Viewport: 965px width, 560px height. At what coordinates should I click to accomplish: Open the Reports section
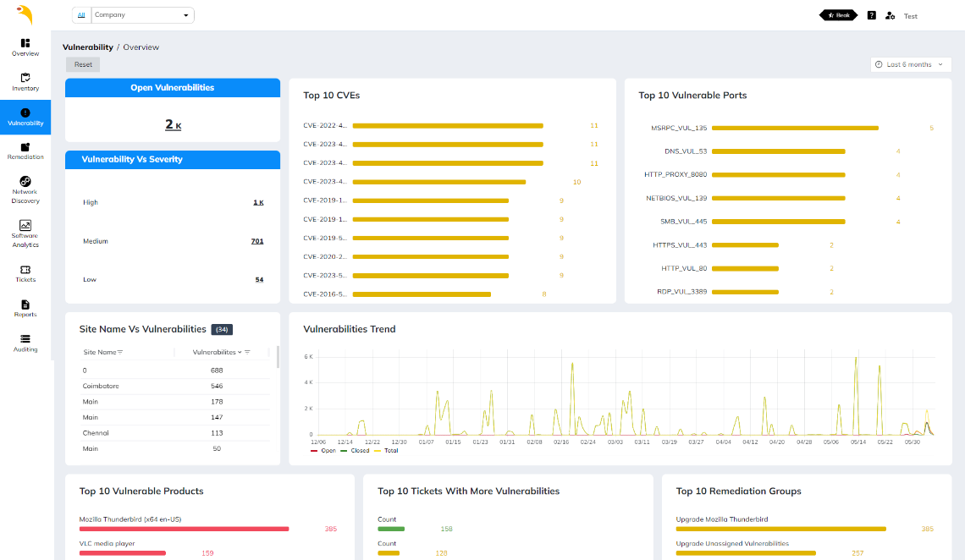[25, 307]
